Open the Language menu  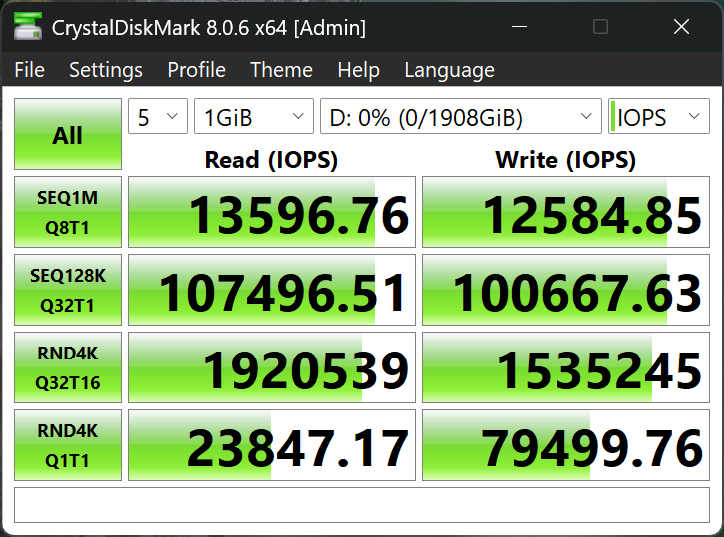coord(449,70)
